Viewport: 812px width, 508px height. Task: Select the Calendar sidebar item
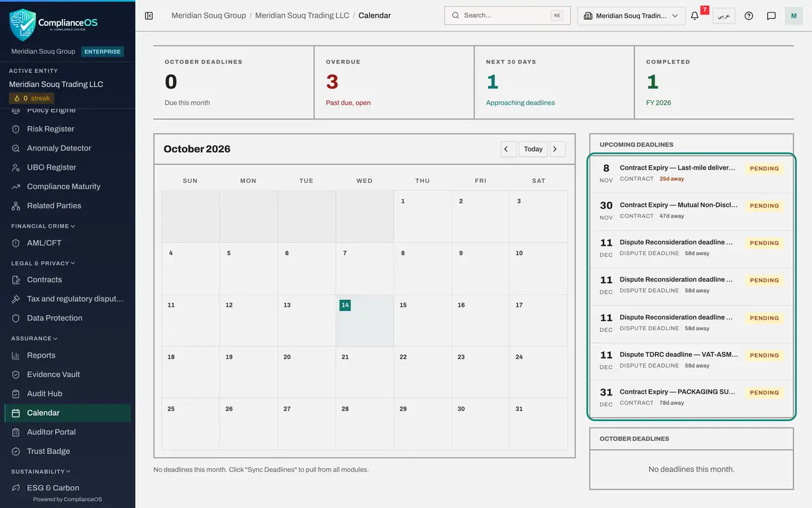[x=67, y=413]
